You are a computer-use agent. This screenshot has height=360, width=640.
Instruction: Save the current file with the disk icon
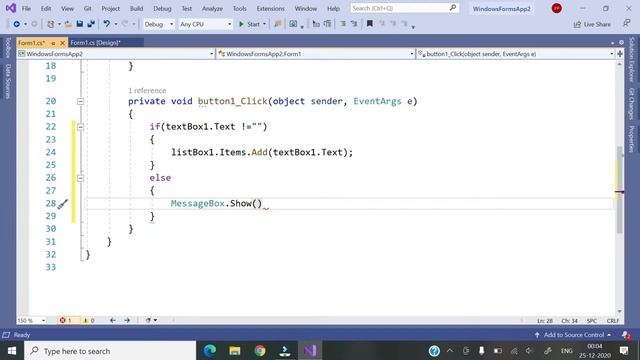(x=80, y=24)
